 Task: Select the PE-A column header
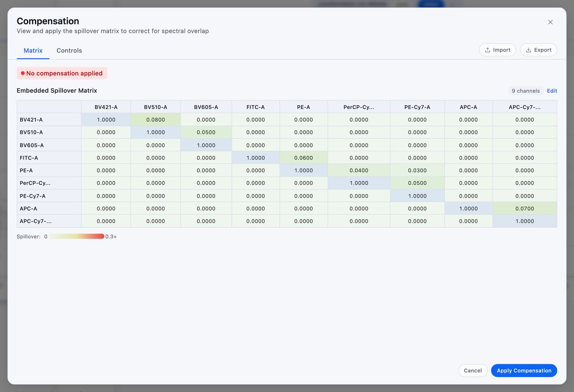pyautogui.click(x=304, y=107)
